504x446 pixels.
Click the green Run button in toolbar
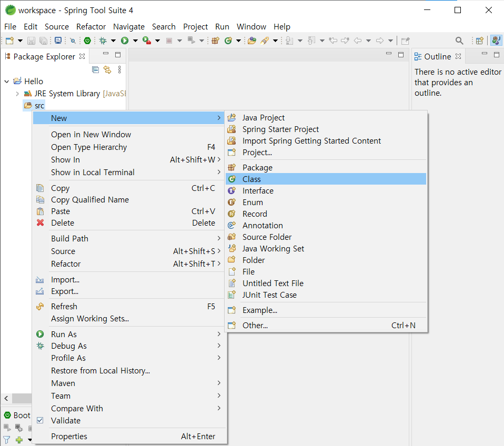125,40
